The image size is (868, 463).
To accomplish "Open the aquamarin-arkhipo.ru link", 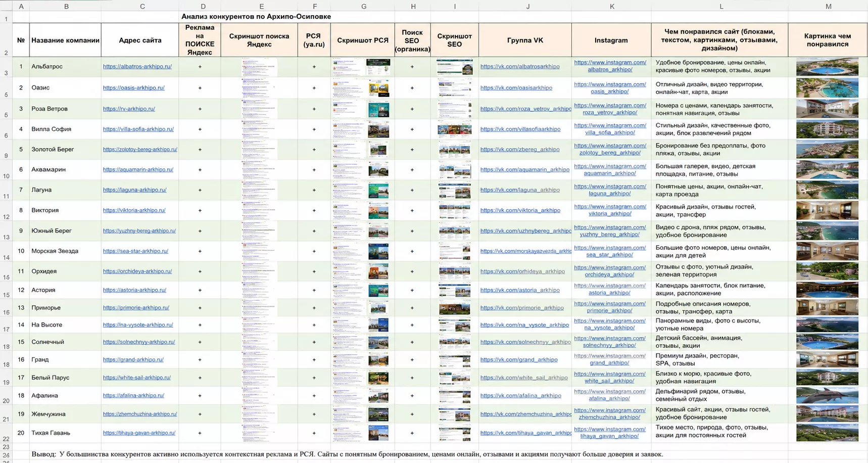I will (138, 169).
